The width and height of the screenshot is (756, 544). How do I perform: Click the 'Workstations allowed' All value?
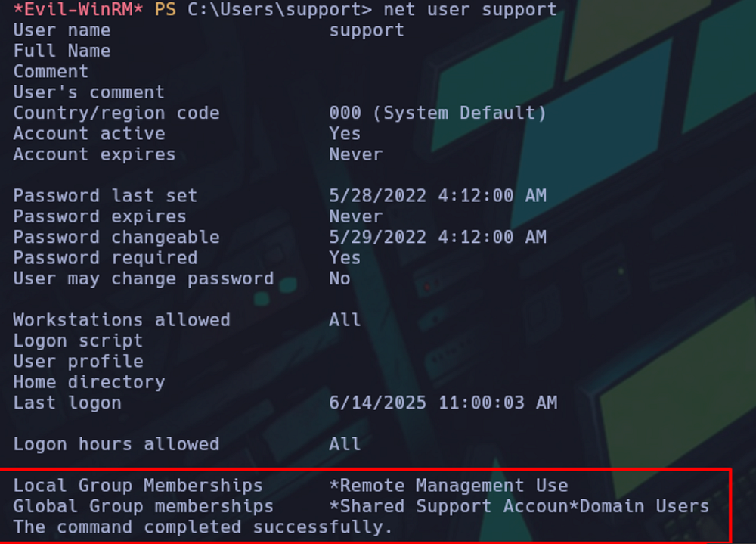[345, 319]
